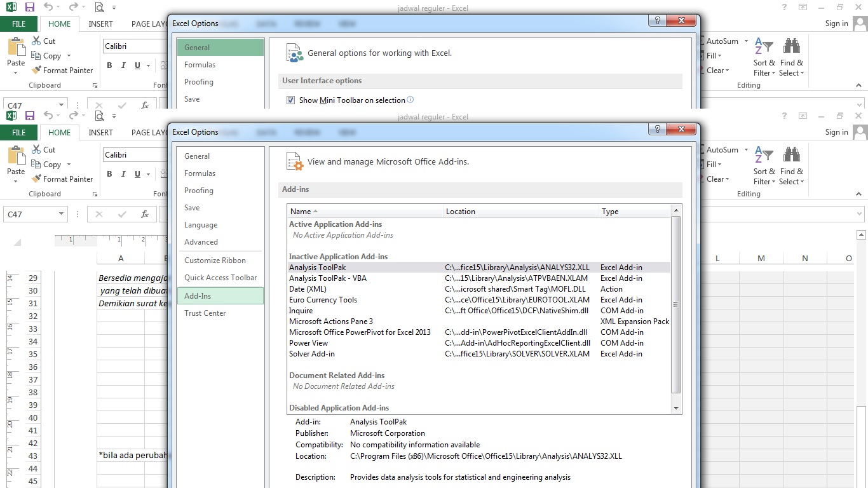
Task: Open Clipboard dialog launcher behind Add-ins dialog
Action: 95,194
